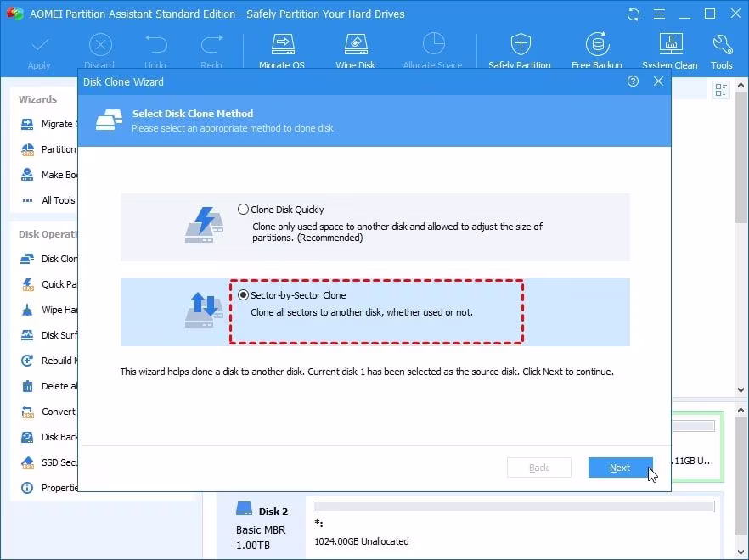
Task: Select the Sector-by-Sector Clone radio button
Action: pyautogui.click(x=243, y=295)
